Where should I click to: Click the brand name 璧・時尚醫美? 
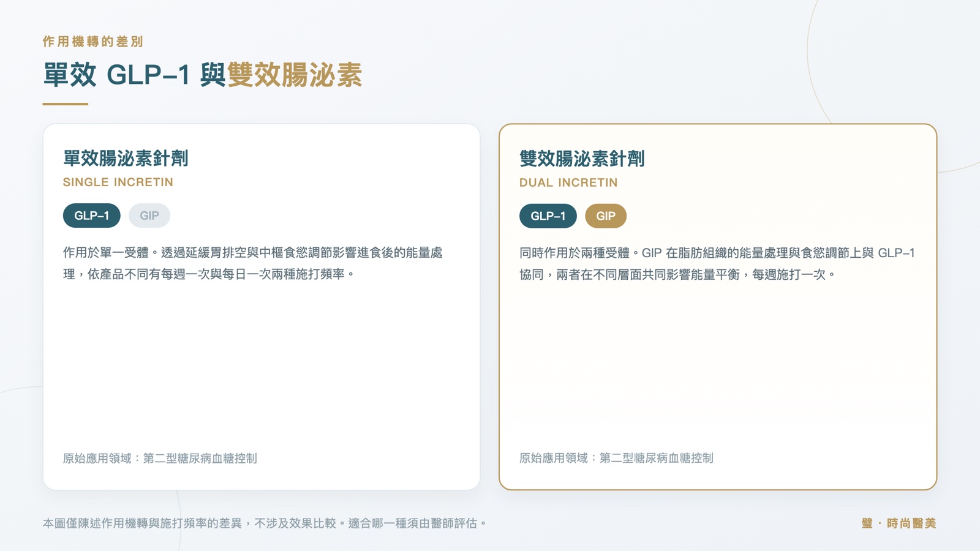click(x=899, y=523)
